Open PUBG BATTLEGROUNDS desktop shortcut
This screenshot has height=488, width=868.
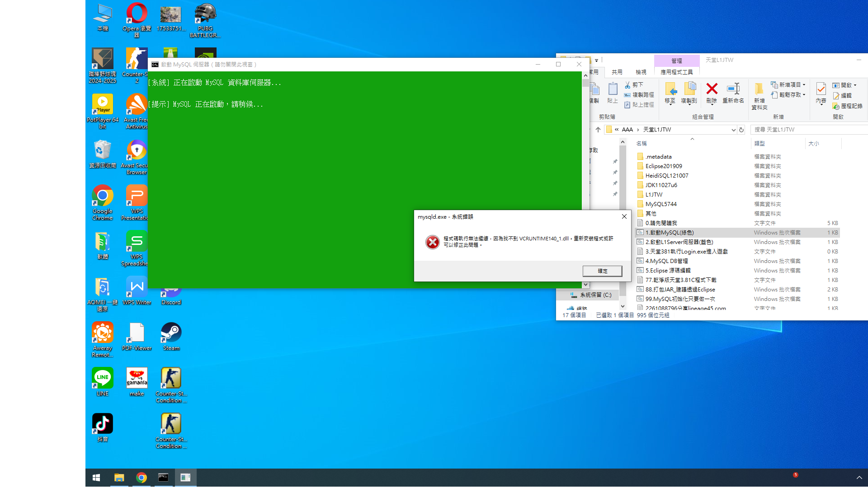point(205,20)
